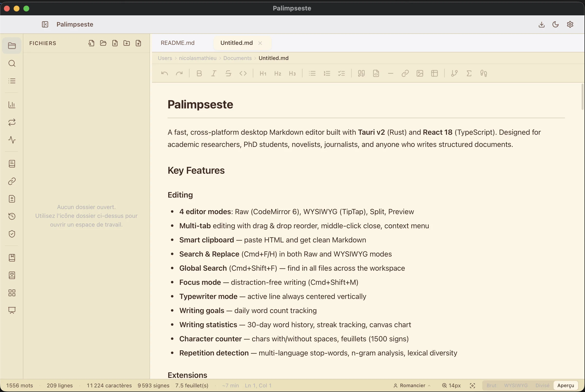Undo the last edit

pos(164,73)
